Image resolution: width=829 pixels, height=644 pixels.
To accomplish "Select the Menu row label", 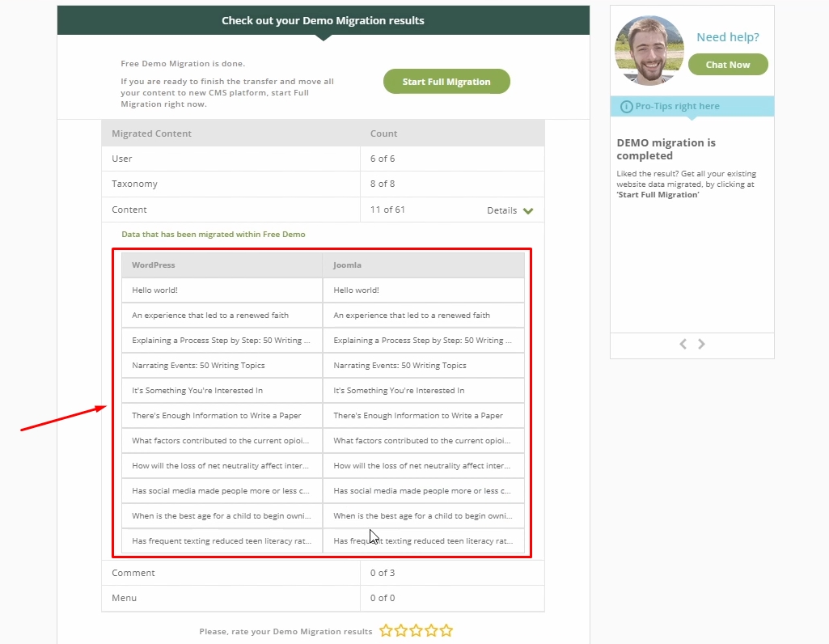I will [x=125, y=598].
